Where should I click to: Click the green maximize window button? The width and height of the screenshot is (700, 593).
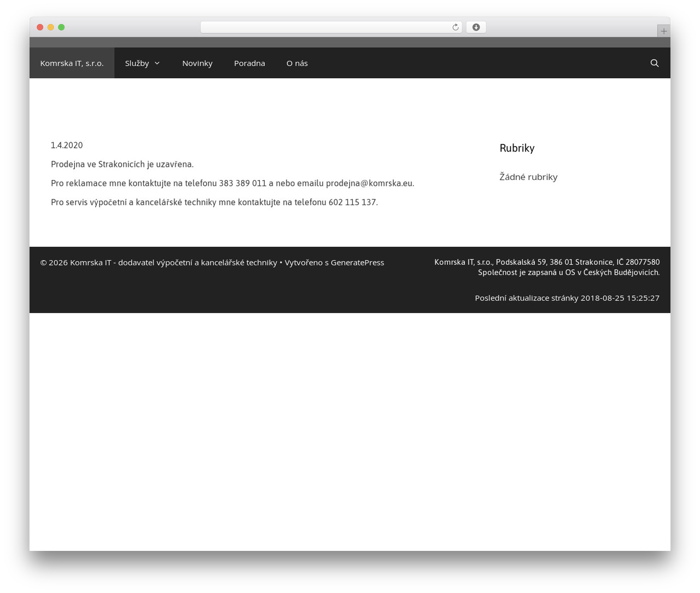pos(61,27)
